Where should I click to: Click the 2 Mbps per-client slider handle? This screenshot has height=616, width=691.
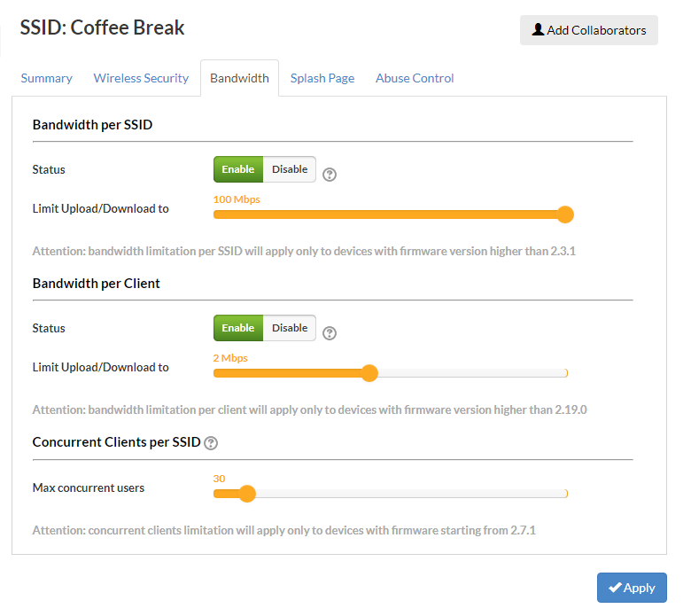click(x=369, y=373)
